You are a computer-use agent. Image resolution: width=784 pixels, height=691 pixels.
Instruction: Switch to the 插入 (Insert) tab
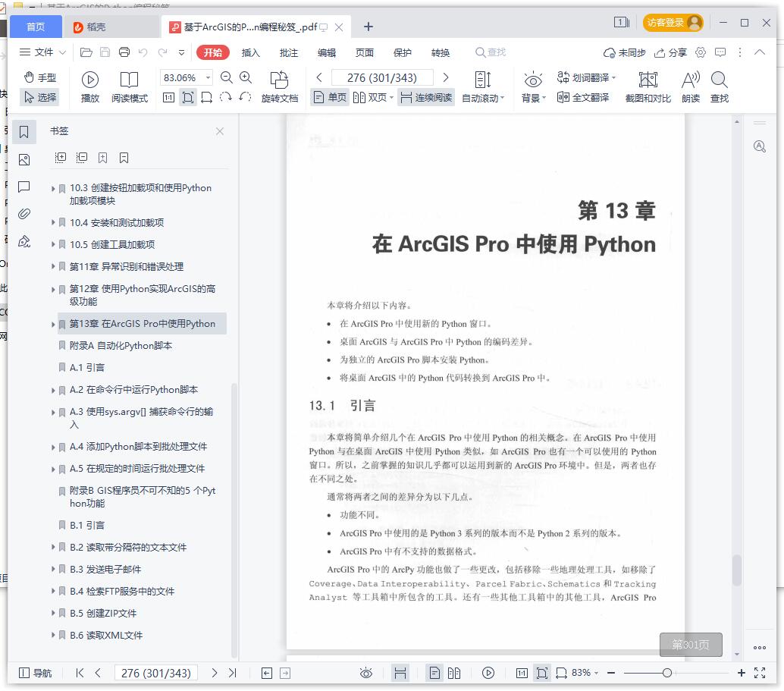[x=250, y=52]
